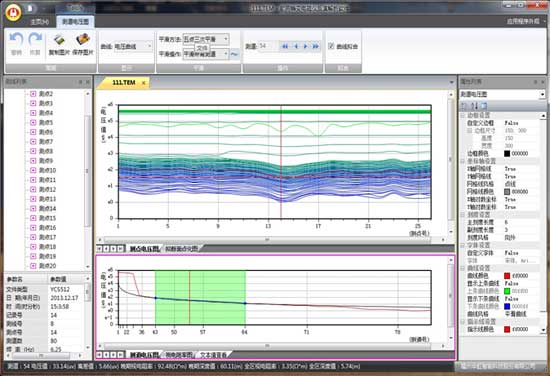The image size is (550, 376).
Task: Jump to first channel with double-left arrow
Action: point(285,46)
